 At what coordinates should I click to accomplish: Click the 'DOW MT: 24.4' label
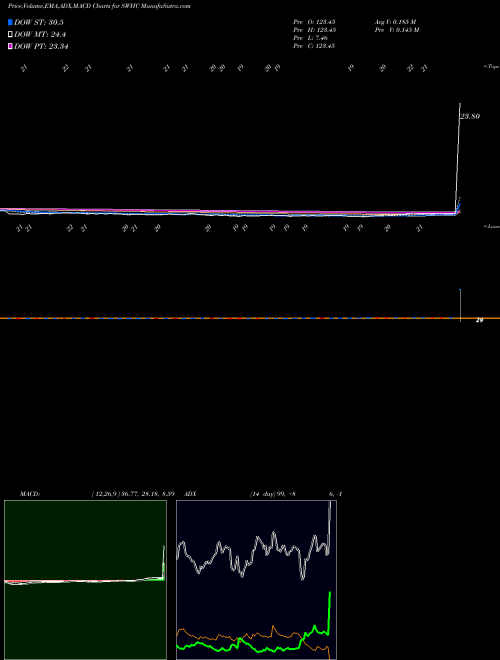click(x=40, y=34)
